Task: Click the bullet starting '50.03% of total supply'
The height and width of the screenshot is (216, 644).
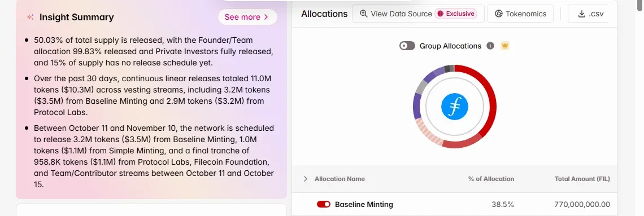Action: 154,52
